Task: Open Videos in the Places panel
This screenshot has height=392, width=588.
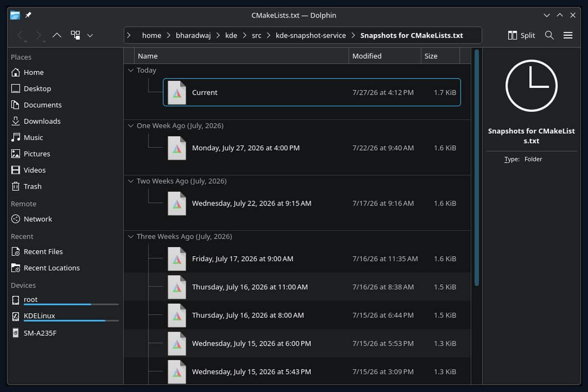Action: click(x=64, y=170)
